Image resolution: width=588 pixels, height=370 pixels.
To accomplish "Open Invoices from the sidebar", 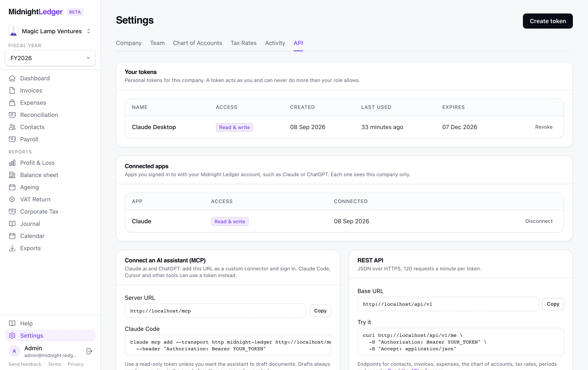I will click(50, 90).
